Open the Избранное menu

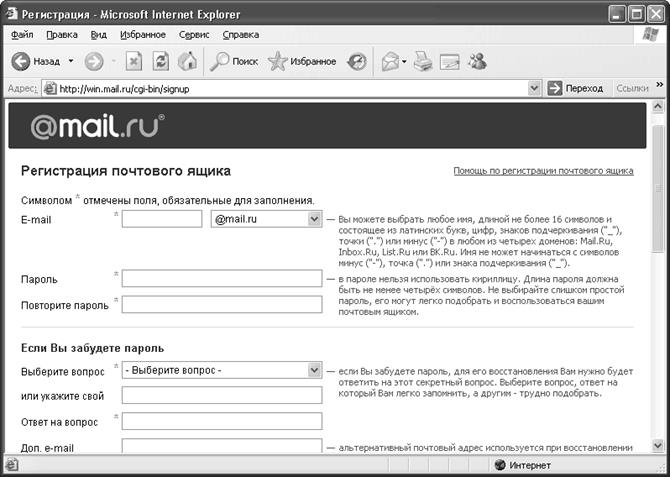tap(143, 35)
